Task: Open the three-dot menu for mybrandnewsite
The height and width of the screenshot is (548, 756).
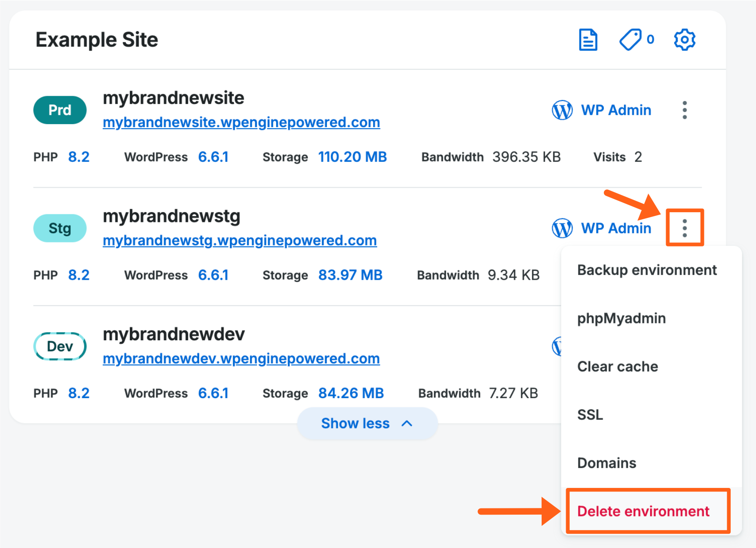Action: (x=684, y=110)
